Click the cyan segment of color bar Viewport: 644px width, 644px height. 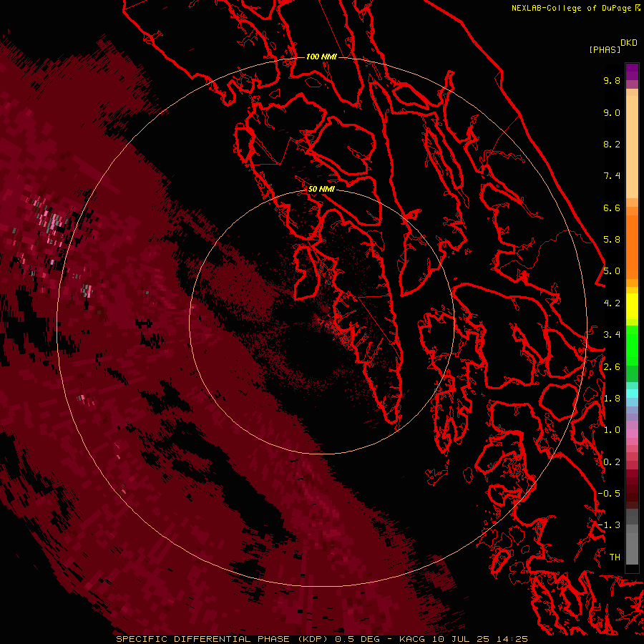coord(632,394)
